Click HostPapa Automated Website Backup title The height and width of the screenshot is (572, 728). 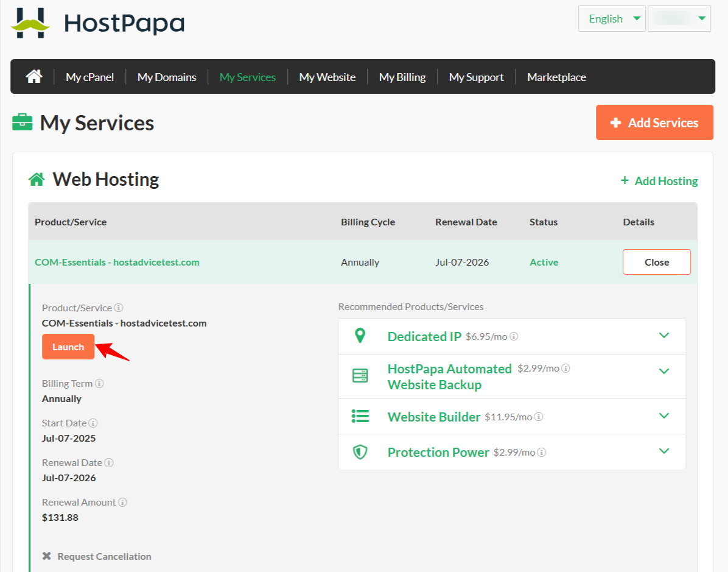(x=449, y=377)
